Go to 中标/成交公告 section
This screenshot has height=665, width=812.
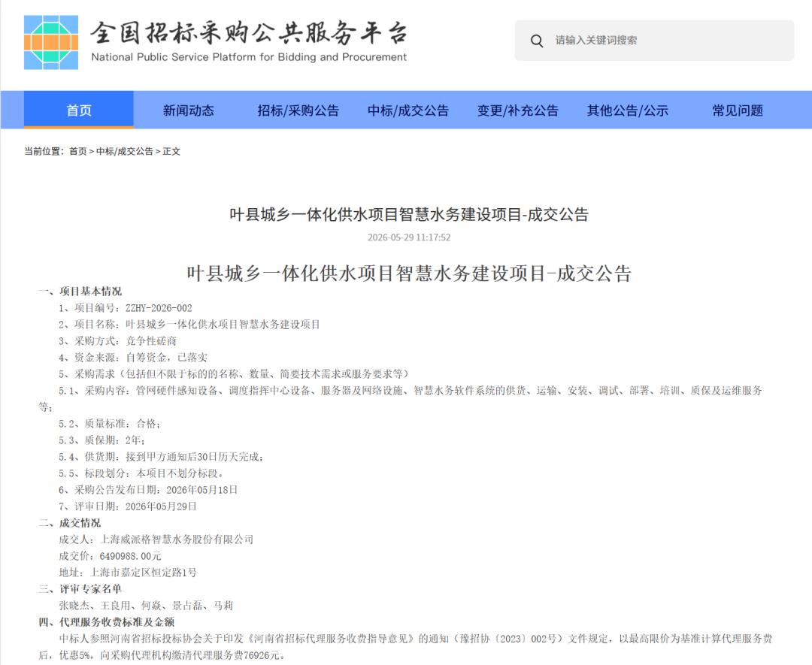pyautogui.click(x=408, y=110)
